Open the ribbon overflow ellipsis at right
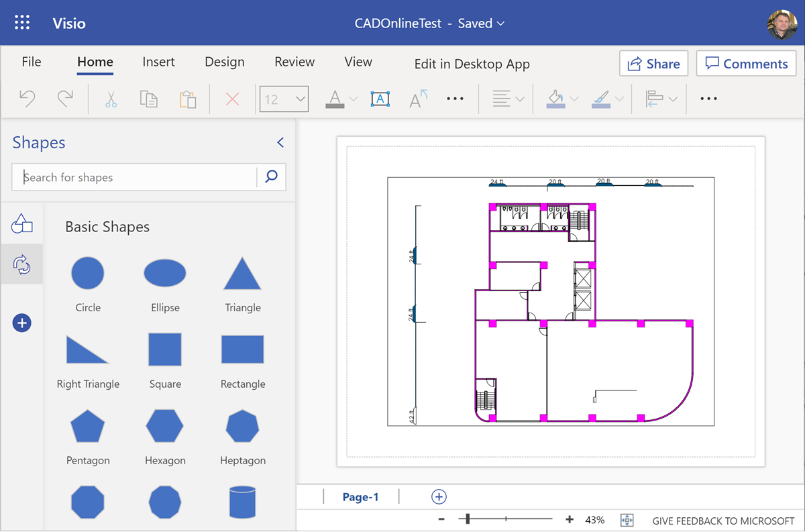The width and height of the screenshot is (805, 532). coord(708,99)
